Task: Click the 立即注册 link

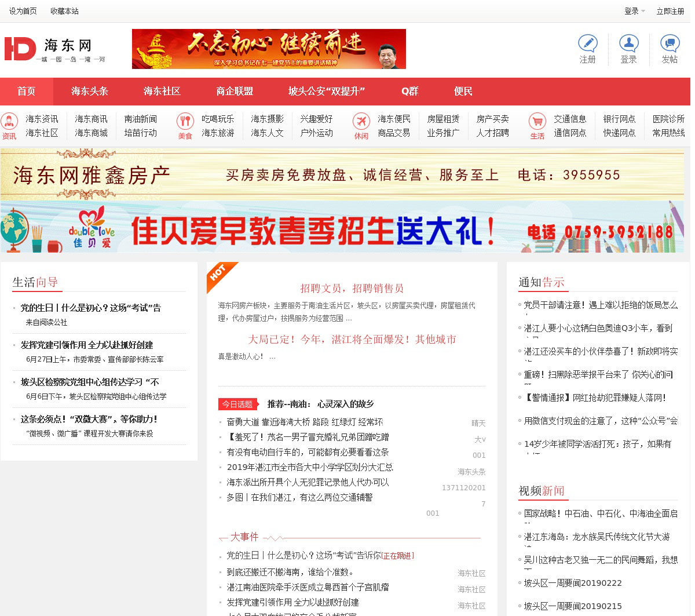Action: pyautogui.click(x=670, y=11)
